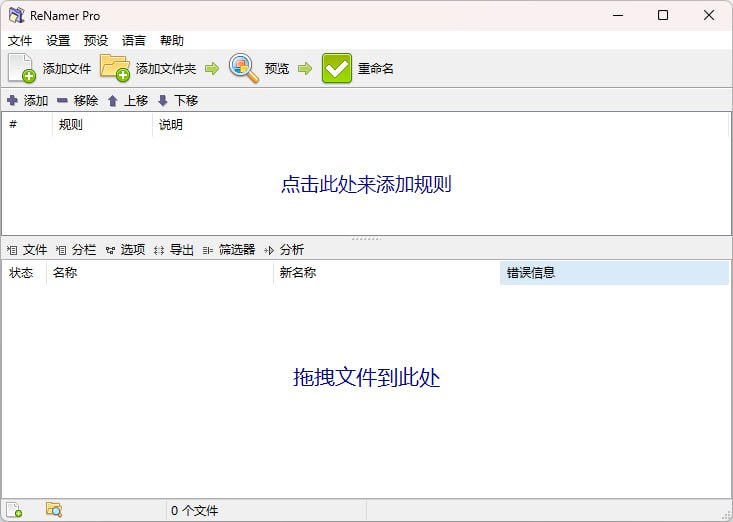Viewport: 733px width, 522px height.
Task: Open the 设置 menu in the menu bar
Action: [x=58, y=41]
